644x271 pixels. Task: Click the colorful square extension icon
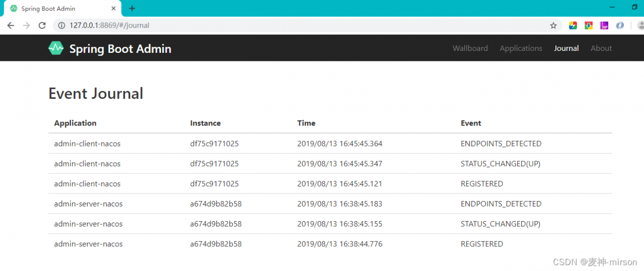tap(573, 26)
